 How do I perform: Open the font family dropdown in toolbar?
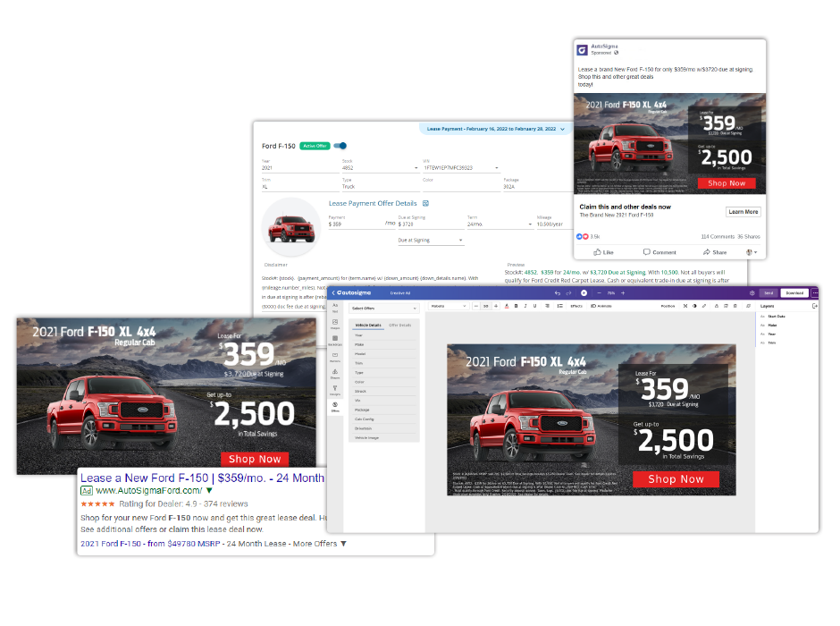click(449, 306)
